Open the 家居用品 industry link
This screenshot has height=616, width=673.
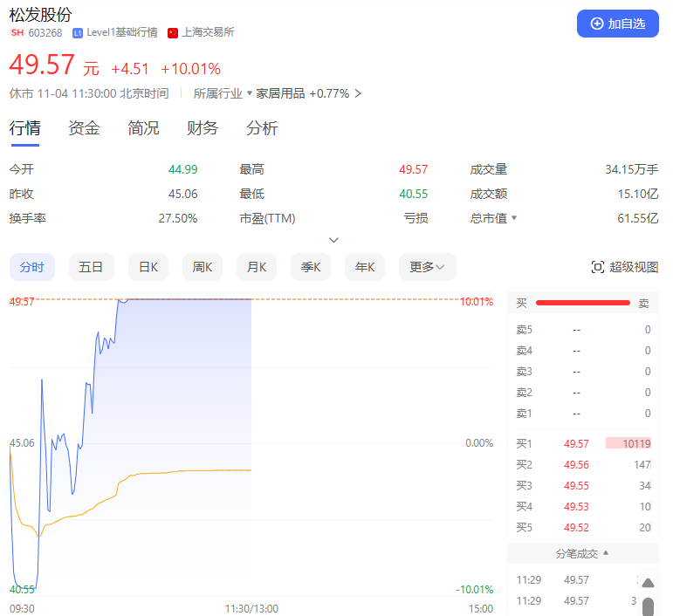click(279, 93)
